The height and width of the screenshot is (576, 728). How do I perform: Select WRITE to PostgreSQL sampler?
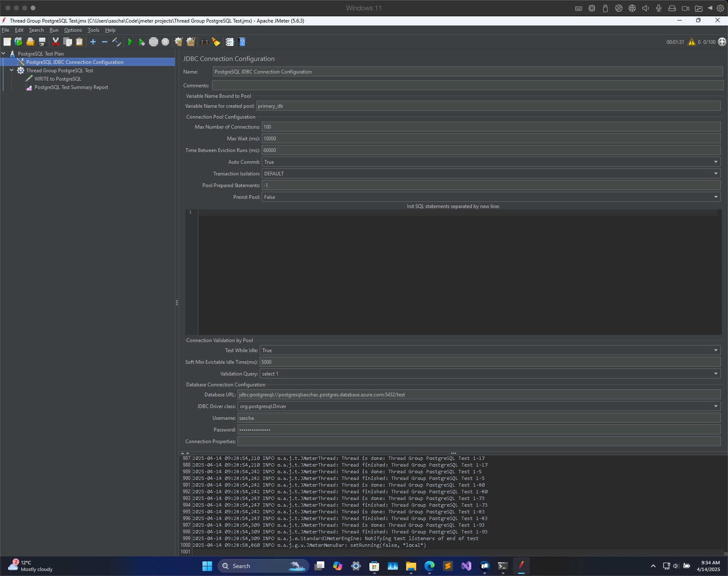(x=58, y=79)
